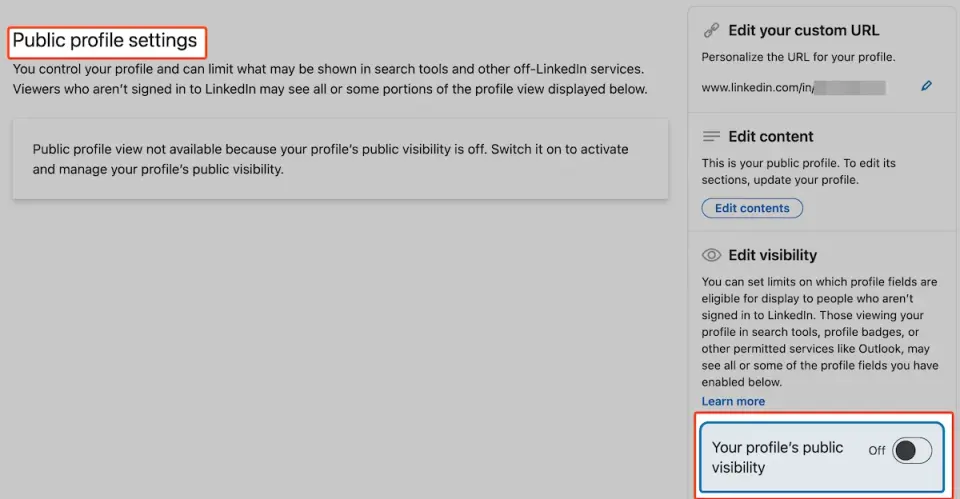Click the 'You control your profile' paragraph
The image size is (960, 499).
pyautogui.click(x=330, y=79)
